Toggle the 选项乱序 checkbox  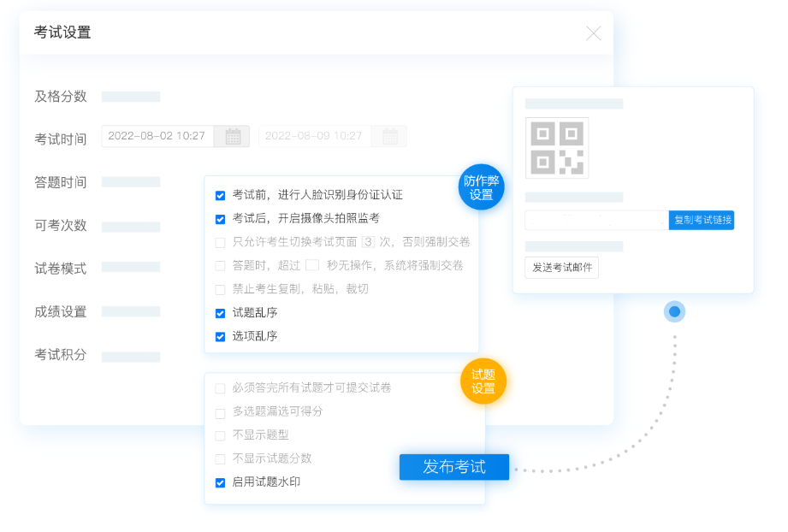(221, 336)
